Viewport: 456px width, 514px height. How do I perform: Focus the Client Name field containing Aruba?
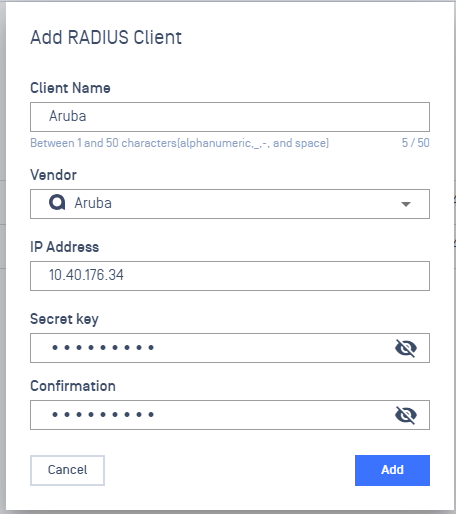(x=230, y=117)
